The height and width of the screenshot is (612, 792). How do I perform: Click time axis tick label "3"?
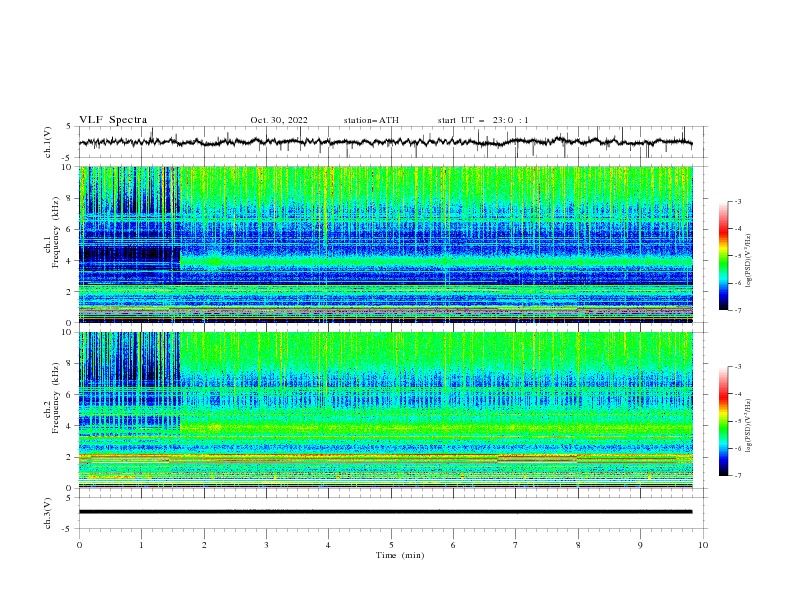pos(266,545)
